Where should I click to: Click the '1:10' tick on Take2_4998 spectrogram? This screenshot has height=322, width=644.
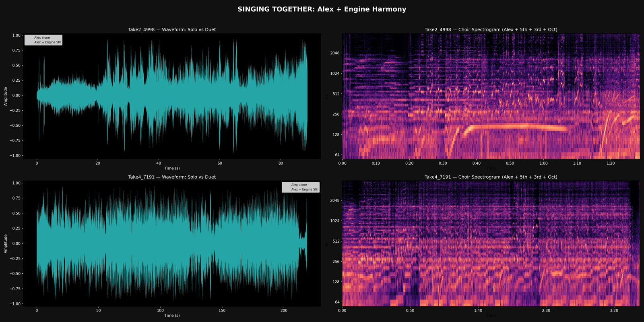coord(577,163)
